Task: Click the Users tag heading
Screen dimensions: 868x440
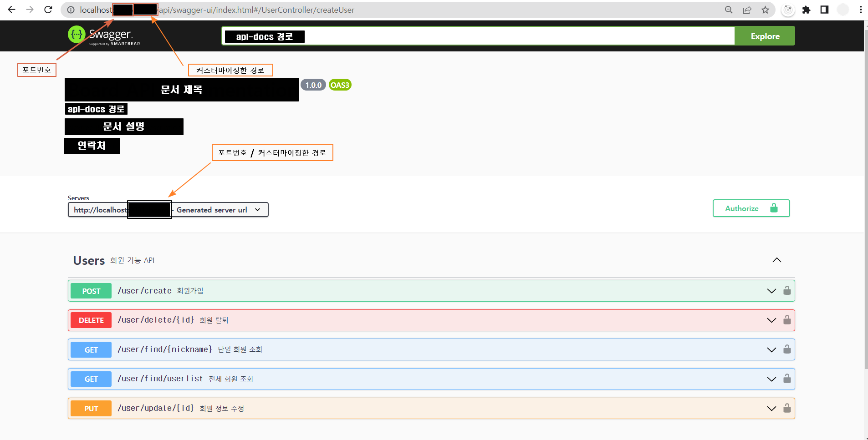Action: (89, 261)
